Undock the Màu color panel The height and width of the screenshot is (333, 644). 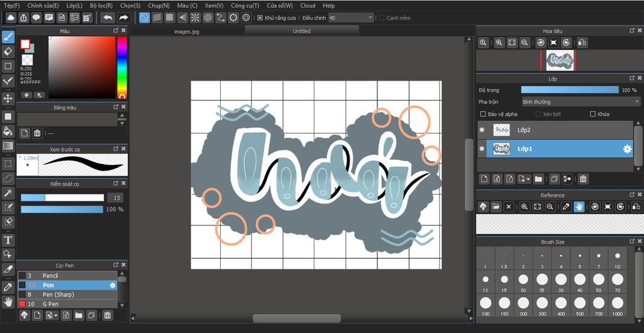click(116, 31)
